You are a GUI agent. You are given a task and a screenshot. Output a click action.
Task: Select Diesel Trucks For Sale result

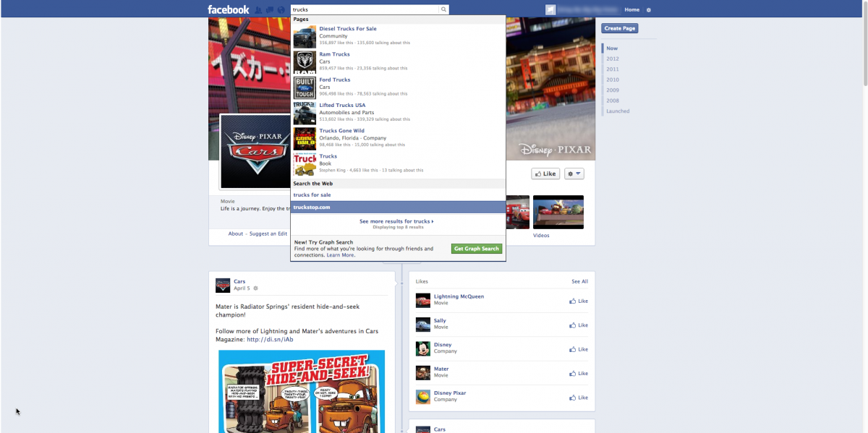click(398, 37)
